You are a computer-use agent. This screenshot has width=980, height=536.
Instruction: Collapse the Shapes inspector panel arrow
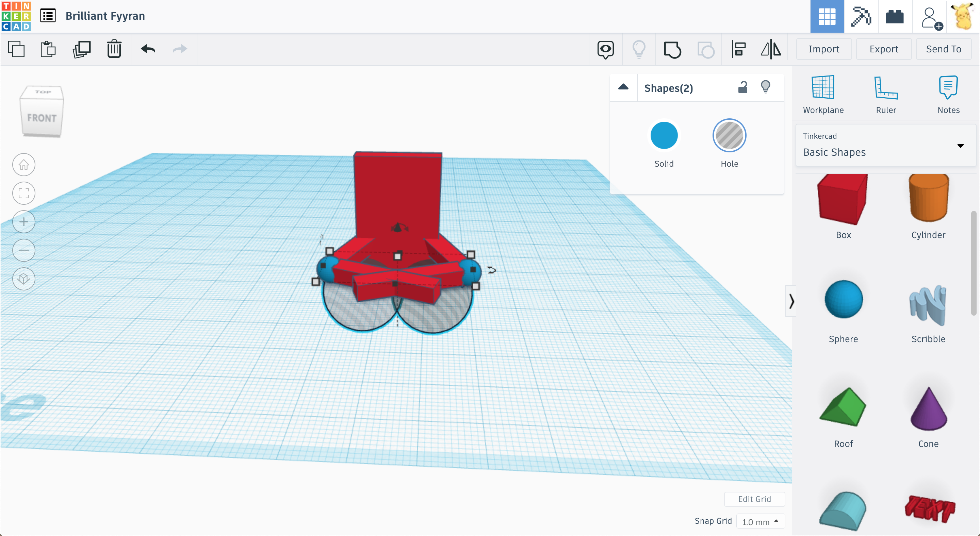click(623, 87)
